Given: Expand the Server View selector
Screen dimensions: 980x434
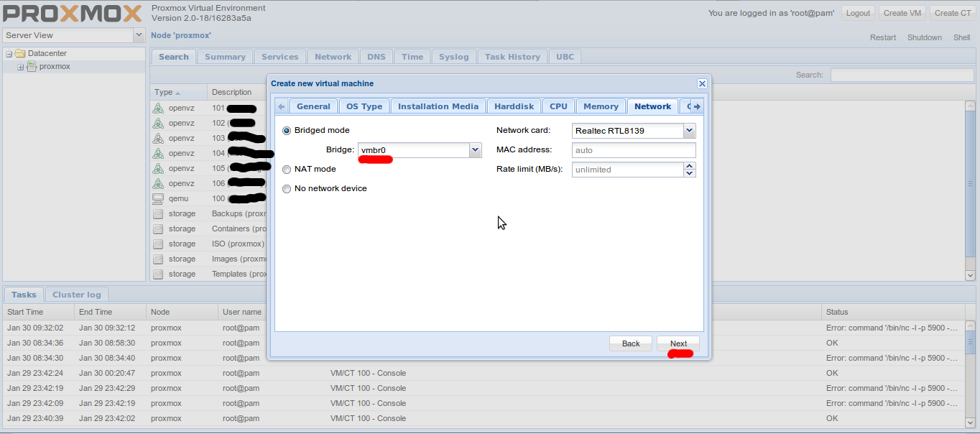Looking at the screenshot, I should point(138,34).
